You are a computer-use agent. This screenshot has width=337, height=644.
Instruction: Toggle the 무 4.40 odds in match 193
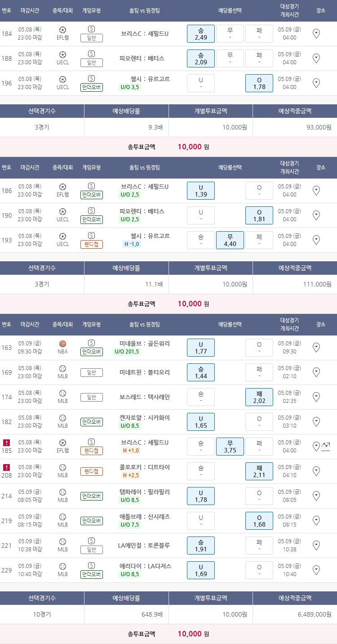[230, 240]
